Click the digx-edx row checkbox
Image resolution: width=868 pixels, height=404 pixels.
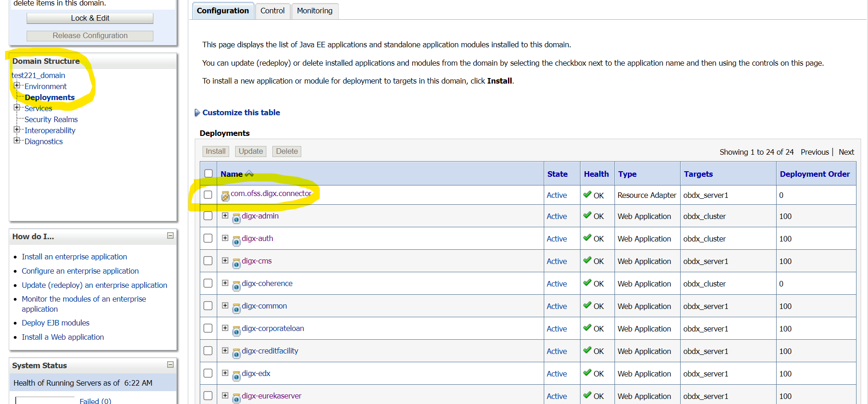click(x=208, y=373)
